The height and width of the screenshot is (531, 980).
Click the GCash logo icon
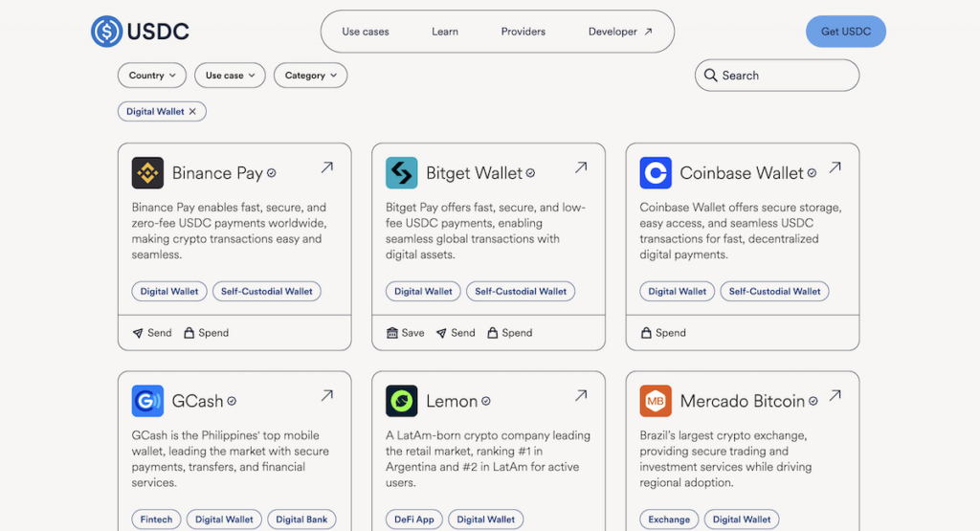point(147,401)
